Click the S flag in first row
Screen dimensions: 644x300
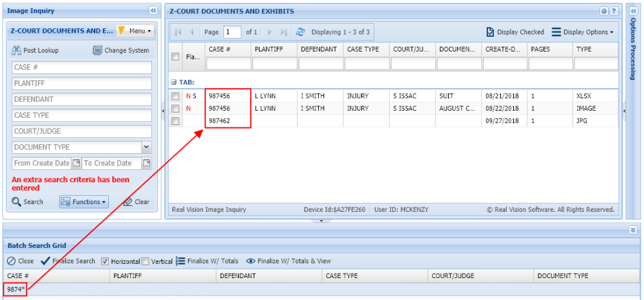coord(194,97)
